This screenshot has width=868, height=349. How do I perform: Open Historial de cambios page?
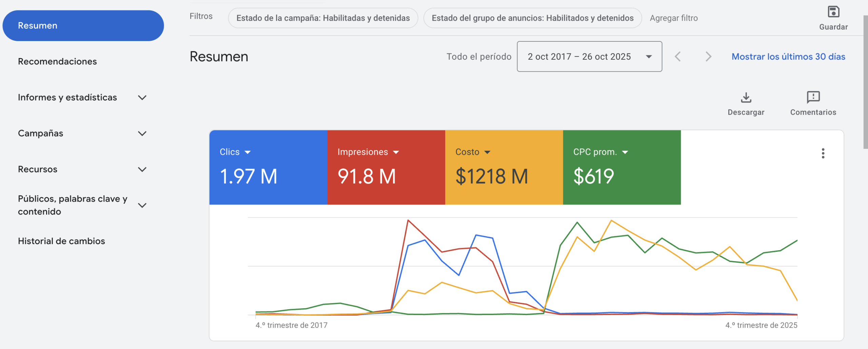61,241
